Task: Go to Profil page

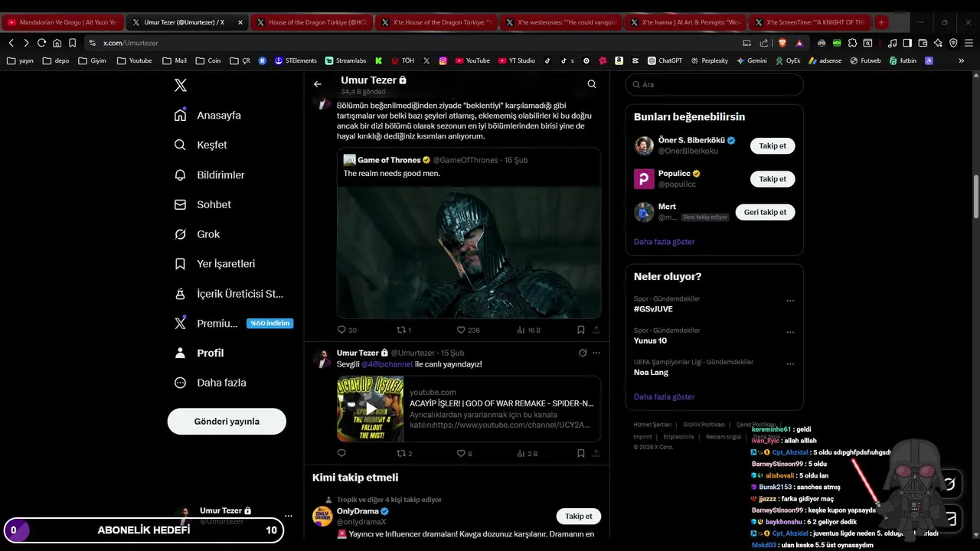Action: pyautogui.click(x=199, y=353)
